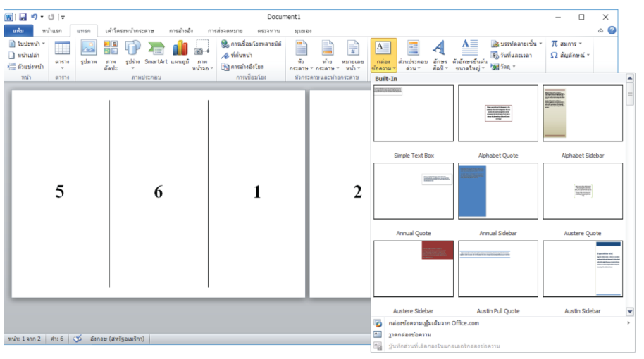The image size is (644, 359).
Task: Click the Chart (แผนภูมิ) icon
Action: 180,53
